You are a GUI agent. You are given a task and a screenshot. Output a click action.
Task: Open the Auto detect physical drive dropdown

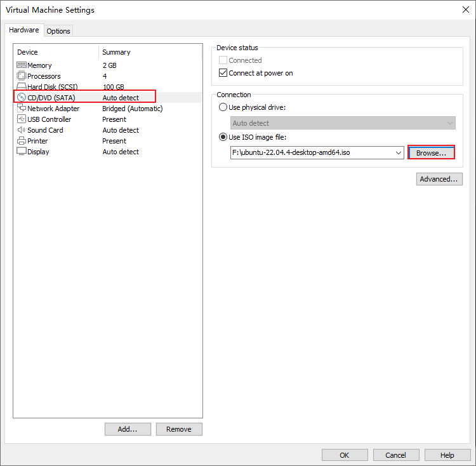[x=343, y=123]
